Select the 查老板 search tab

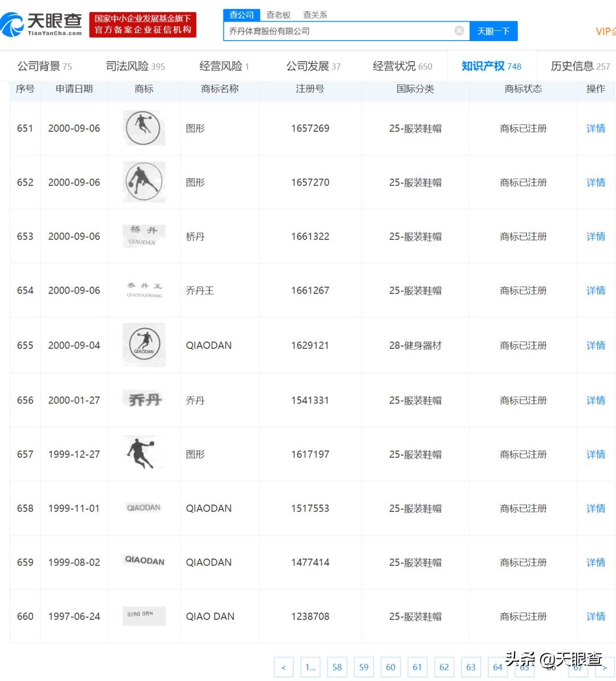[x=278, y=15]
